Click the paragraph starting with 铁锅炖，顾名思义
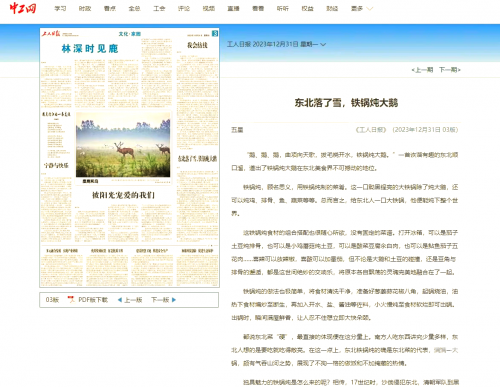The height and width of the screenshot is (387, 500). click(345, 200)
